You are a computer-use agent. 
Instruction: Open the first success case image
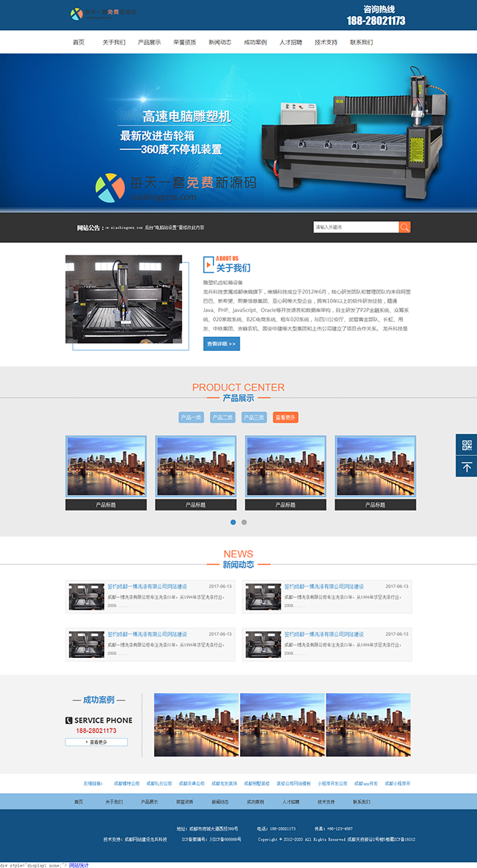click(x=197, y=725)
